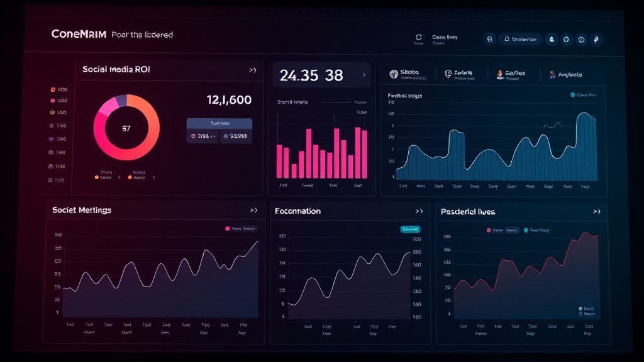Click the P-shaped round icon in the header

click(596, 40)
